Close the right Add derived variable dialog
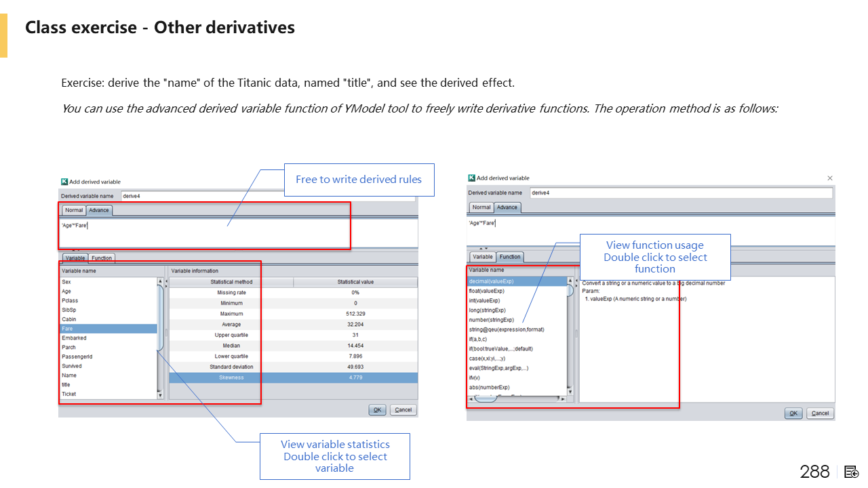Viewport: 868px width, 488px height. (x=830, y=178)
